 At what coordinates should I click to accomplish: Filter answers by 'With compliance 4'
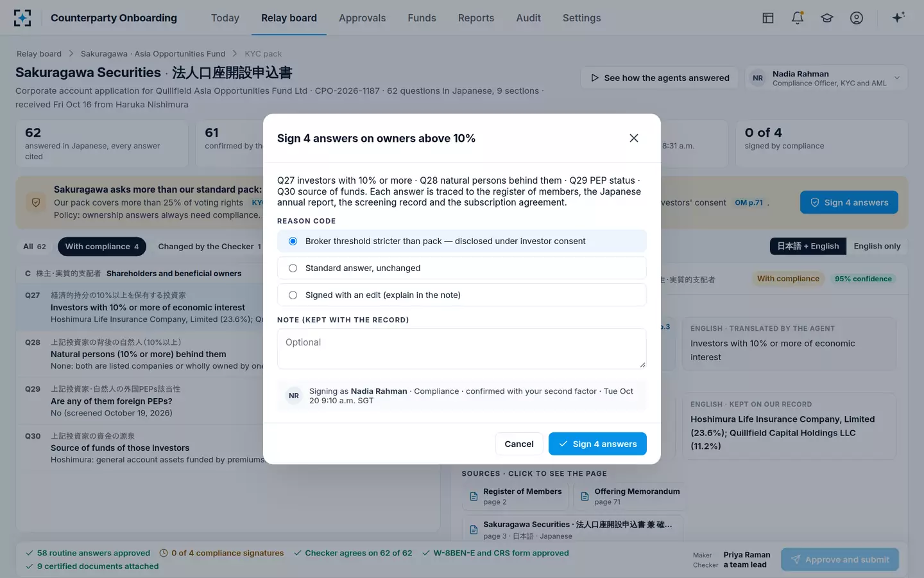[x=102, y=247]
